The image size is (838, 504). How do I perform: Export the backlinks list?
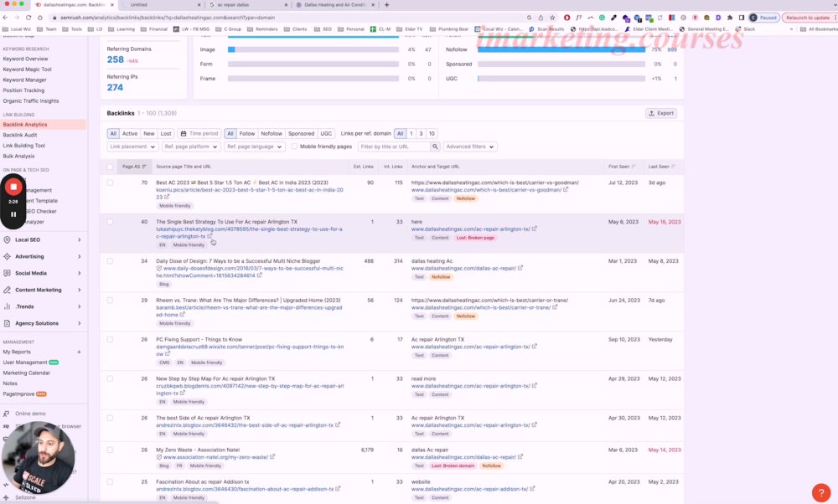[662, 113]
